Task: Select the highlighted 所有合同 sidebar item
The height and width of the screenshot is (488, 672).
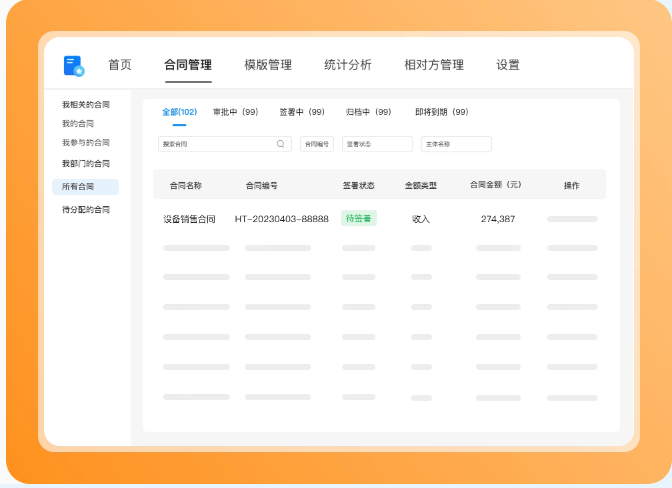Action: [x=85, y=186]
